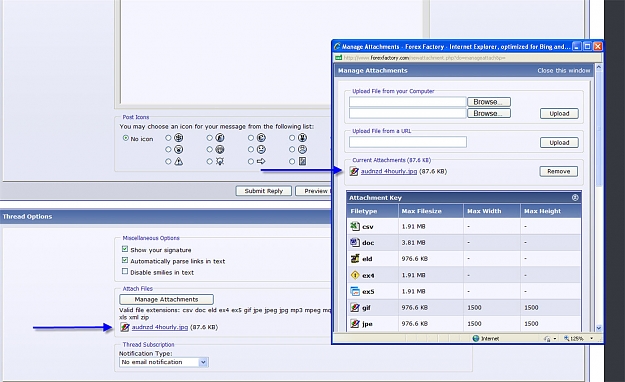Click the right arrow post icon image
The width and height of the screenshot is (625, 382).
click(261, 161)
